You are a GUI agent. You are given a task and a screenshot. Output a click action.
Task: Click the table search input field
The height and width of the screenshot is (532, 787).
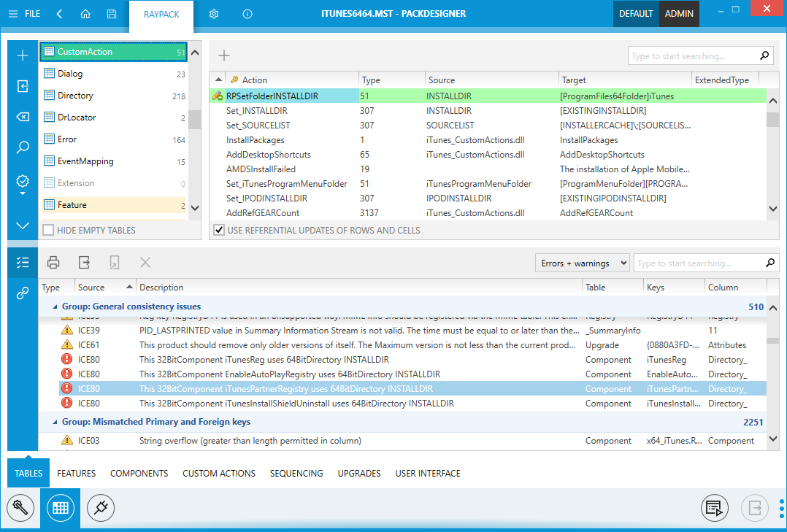[692, 56]
